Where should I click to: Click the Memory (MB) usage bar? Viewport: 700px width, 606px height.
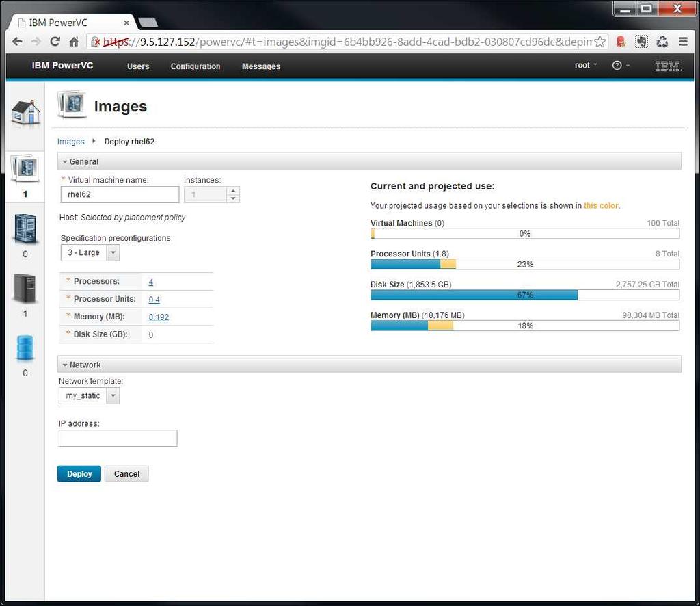(525, 326)
